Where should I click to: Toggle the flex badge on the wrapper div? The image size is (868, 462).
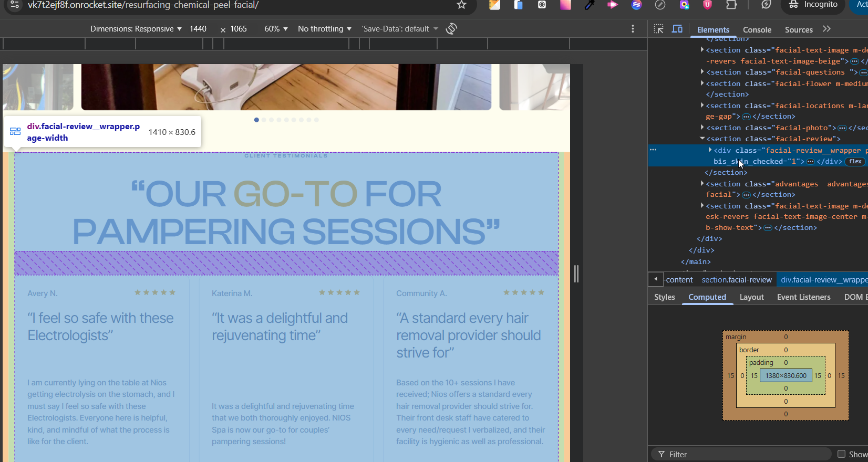click(x=855, y=161)
